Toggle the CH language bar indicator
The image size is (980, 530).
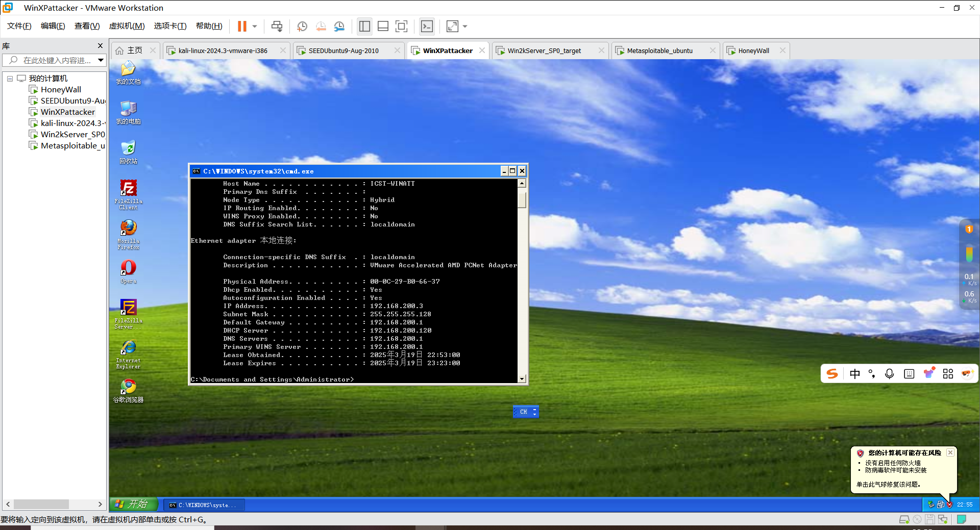(x=523, y=412)
